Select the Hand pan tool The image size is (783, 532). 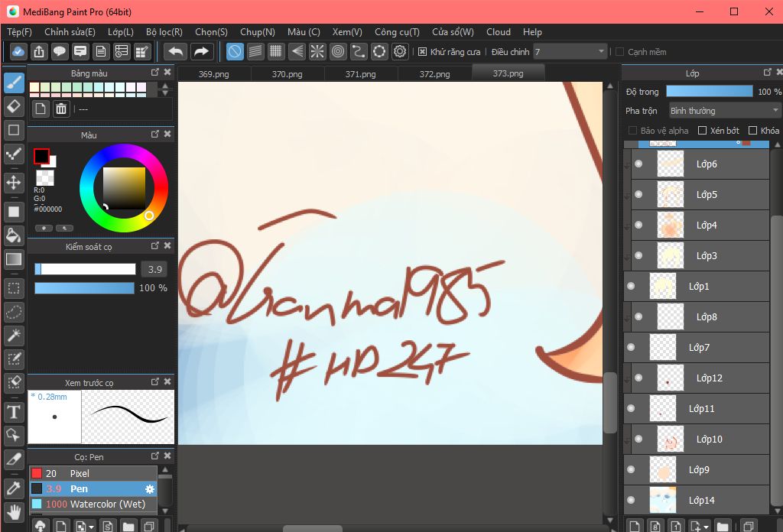point(14,512)
